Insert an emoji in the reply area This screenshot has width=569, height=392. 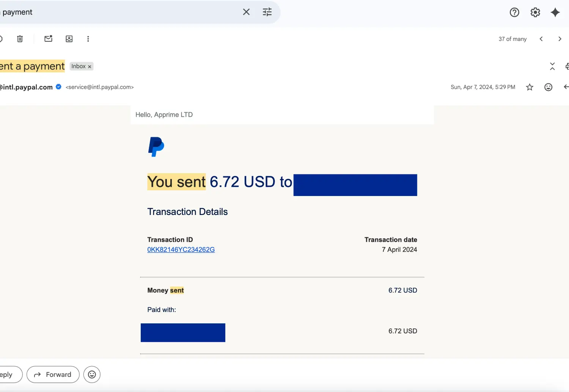(x=92, y=374)
